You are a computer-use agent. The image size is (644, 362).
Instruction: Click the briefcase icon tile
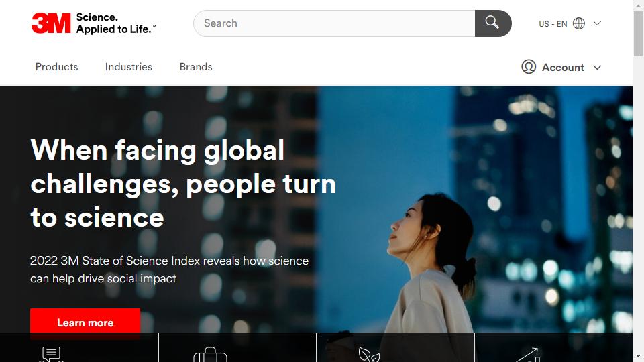coord(237,348)
